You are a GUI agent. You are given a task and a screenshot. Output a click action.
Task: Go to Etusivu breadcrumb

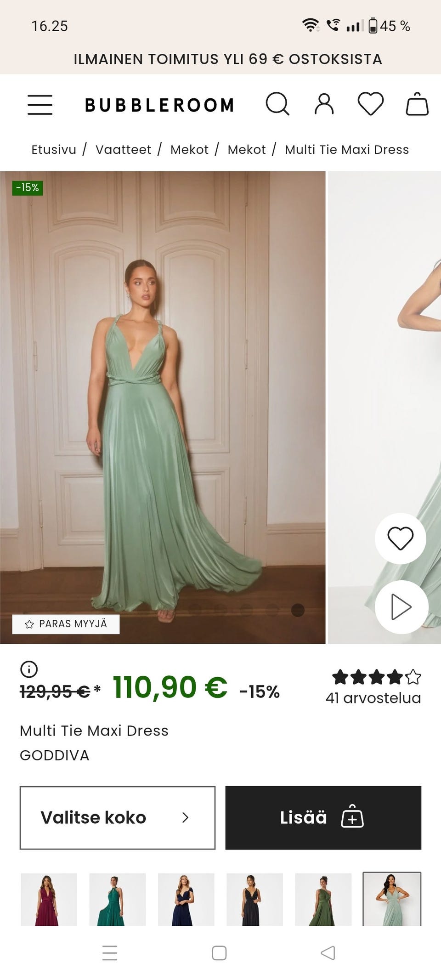pos(53,150)
